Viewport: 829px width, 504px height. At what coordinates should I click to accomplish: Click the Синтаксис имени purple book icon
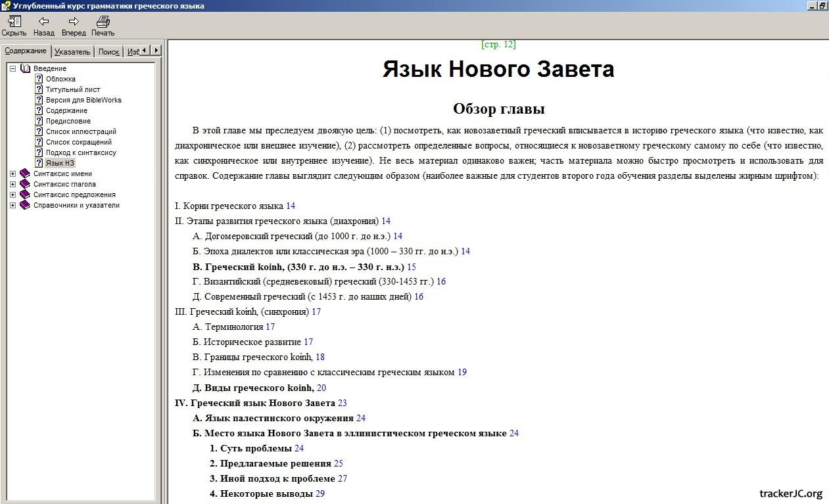[x=26, y=173]
